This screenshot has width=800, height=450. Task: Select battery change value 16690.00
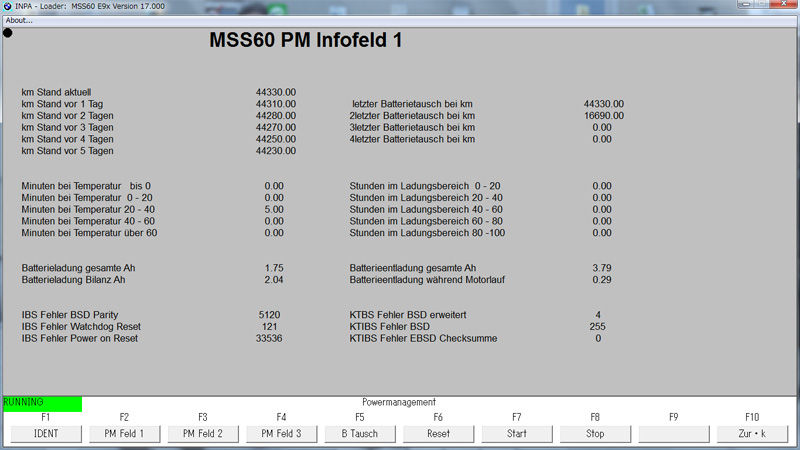604,116
